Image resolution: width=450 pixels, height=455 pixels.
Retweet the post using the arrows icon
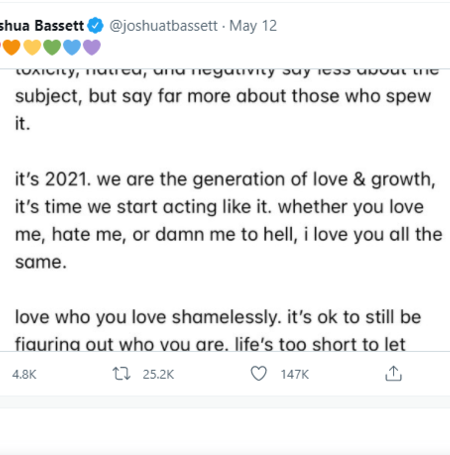121,374
